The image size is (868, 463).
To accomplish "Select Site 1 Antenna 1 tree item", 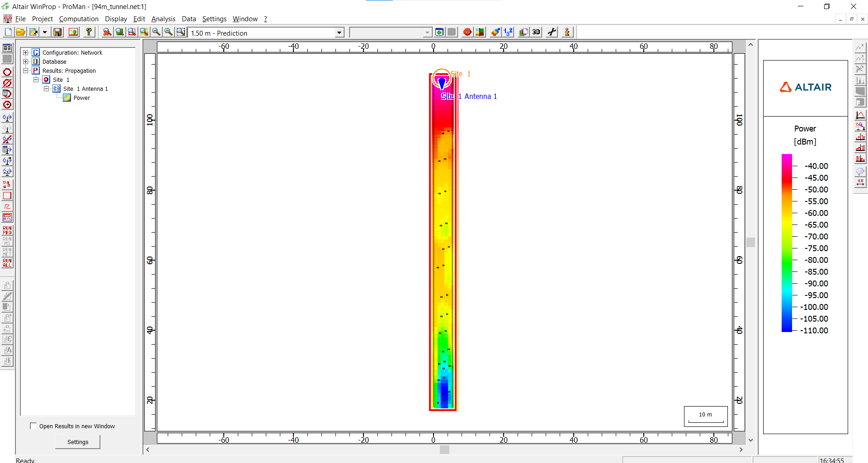I will point(85,89).
